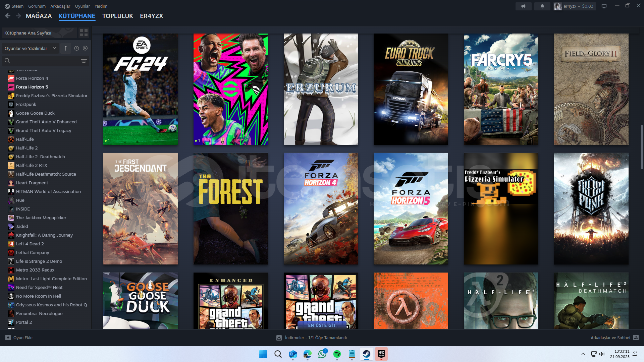Viewport: 644px width, 362px height.
Task: Switch to the MAĞAZA tab
Action: coord(39,16)
